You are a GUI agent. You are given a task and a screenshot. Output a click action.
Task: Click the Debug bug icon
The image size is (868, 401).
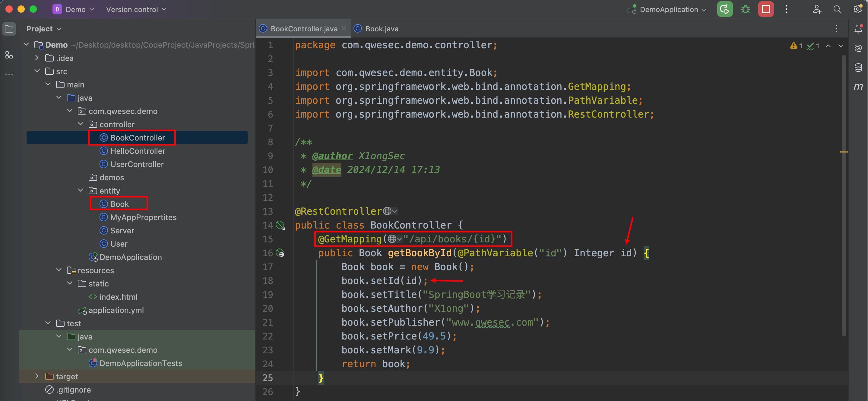[x=745, y=9]
